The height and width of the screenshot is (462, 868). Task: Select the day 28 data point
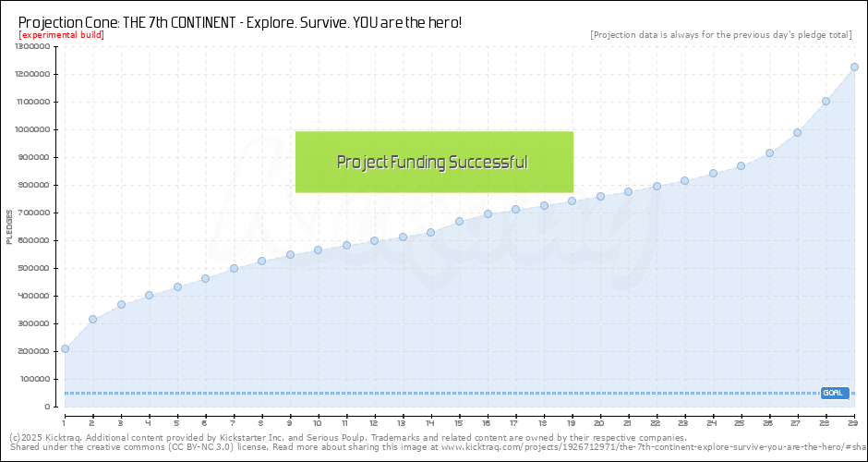pos(826,102)
